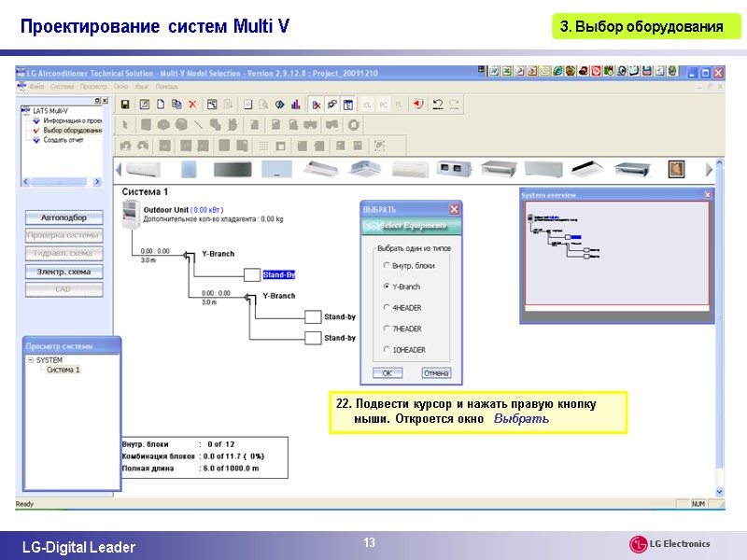Close the System overview panel

[x=708, y=195]
